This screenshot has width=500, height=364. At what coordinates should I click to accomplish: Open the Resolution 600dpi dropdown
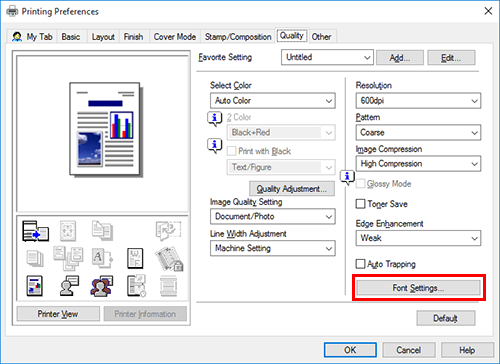tap(418, 101)
